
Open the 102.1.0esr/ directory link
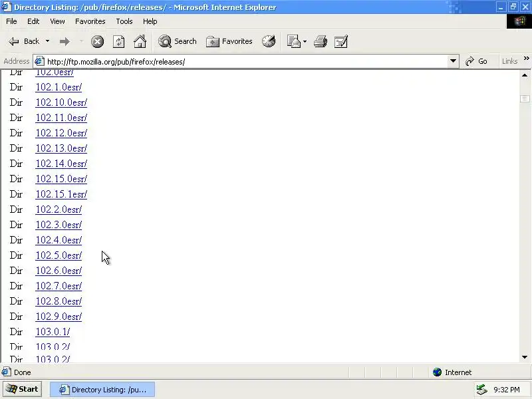click(59, 87)
